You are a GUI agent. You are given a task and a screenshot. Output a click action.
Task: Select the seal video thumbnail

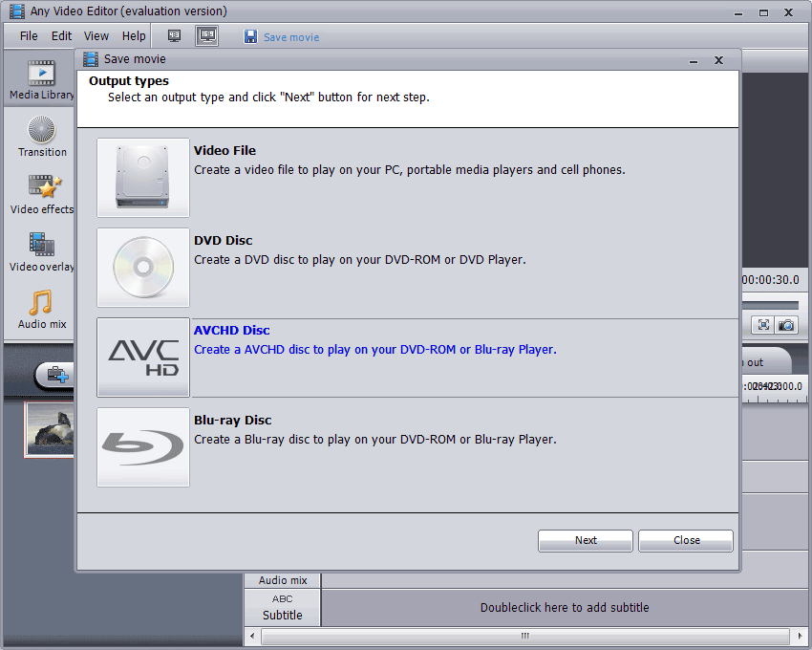click(x=50, y=430)
